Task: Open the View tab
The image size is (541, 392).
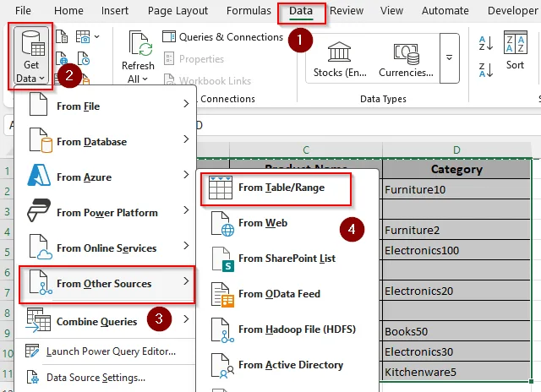Action: (391, 11)
